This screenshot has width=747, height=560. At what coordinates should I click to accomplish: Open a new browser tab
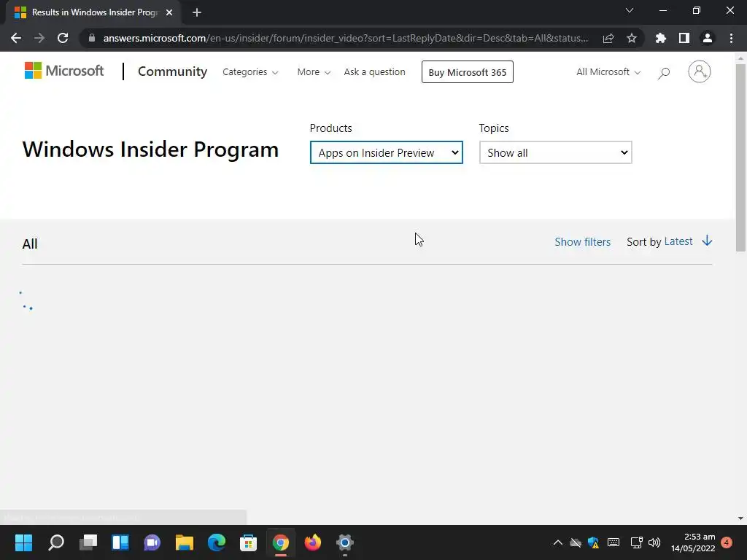(197, 12)
